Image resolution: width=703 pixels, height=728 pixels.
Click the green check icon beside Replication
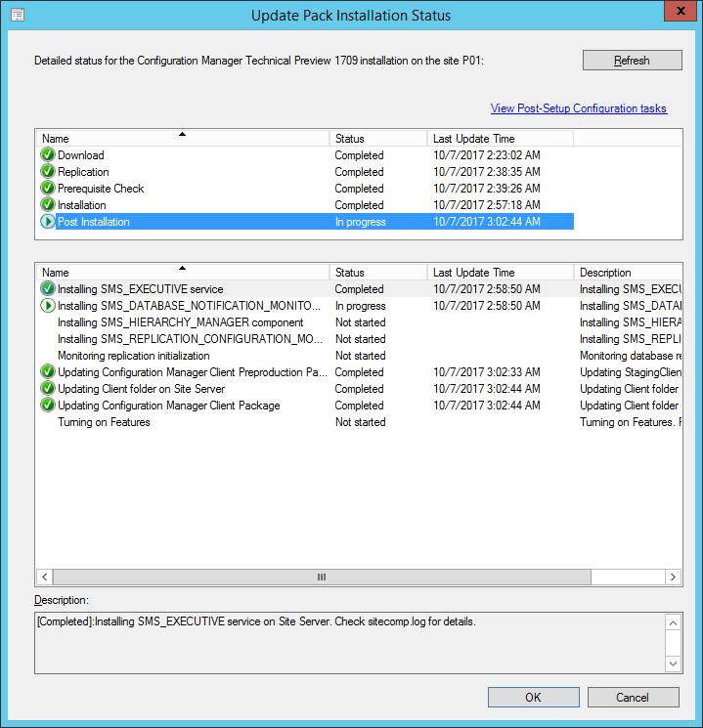47,172
